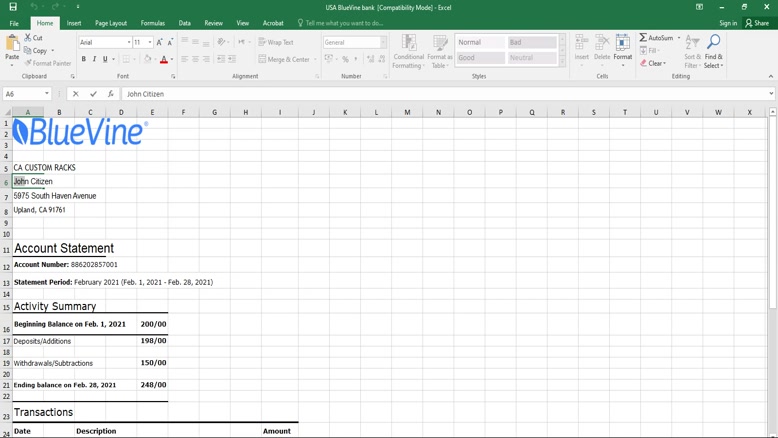
Task: Open the Formulas ribbon tab
Action: (153, 23)
